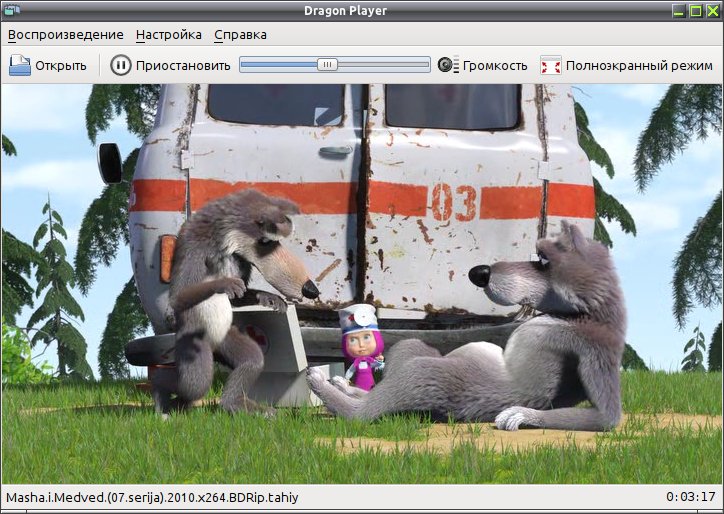The width and height of the screenshot is (724, 514).
Task: Click the seek slider handle
Action: 327,65
